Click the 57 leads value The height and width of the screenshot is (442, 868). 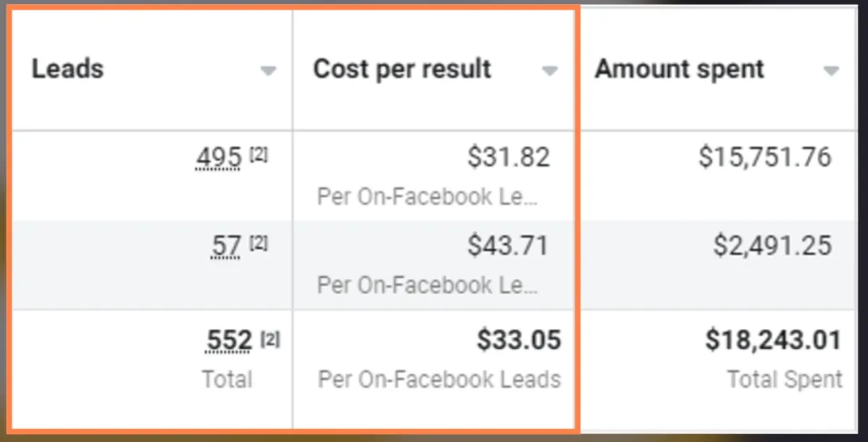226,246
